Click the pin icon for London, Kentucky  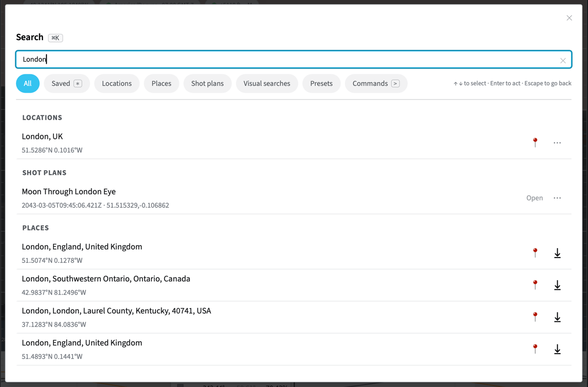click(535, 317)
